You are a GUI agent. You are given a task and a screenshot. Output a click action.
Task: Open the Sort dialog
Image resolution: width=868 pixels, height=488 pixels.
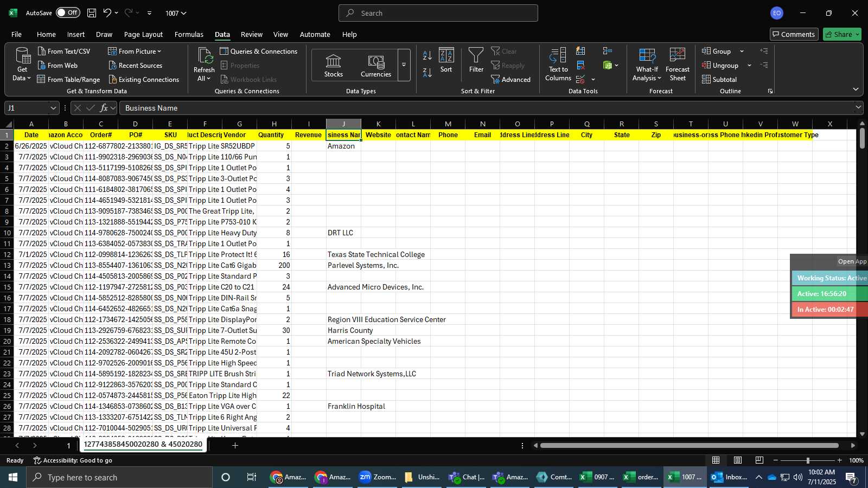pyautogui.click(x=446, y=60)
